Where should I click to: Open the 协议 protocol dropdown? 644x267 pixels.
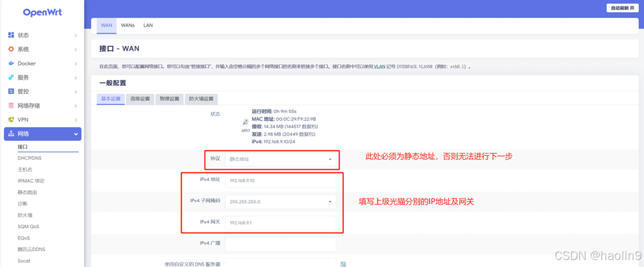pos(280,159)
